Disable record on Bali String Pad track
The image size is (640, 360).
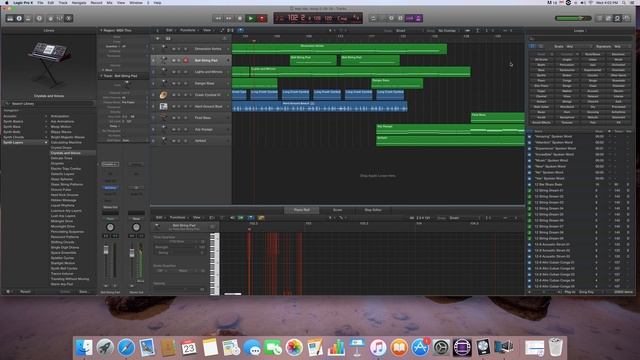click(x=186, y=60)
